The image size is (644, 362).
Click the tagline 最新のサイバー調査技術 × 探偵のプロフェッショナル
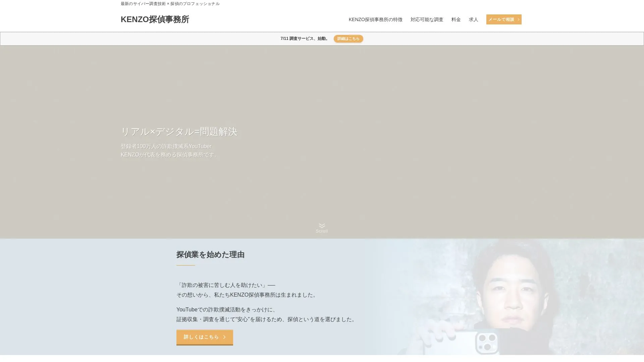[170, 4]
